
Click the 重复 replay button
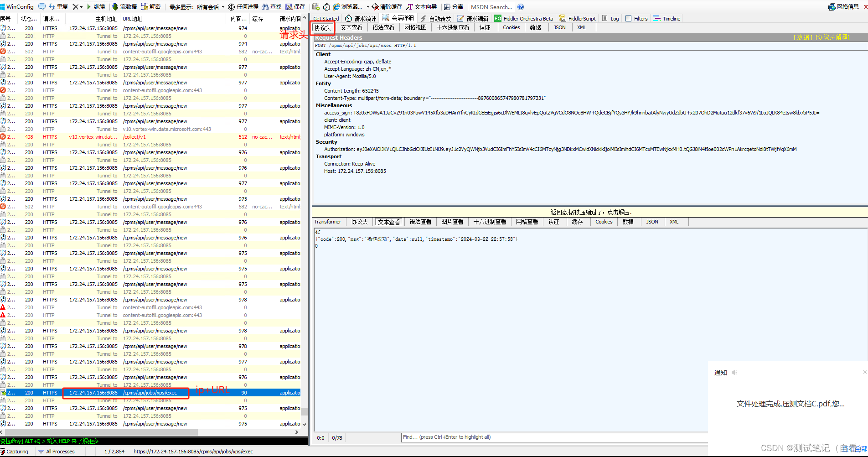(x=58, y=7)
